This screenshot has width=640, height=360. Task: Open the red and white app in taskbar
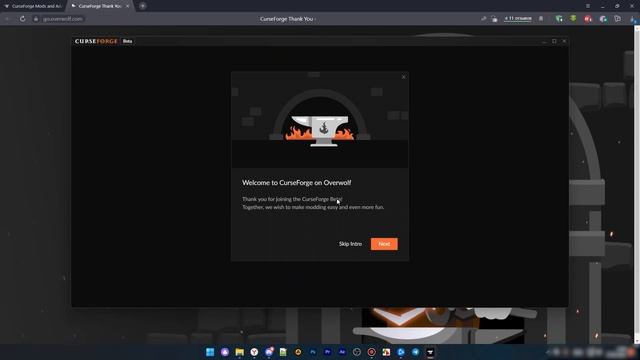click(x=386, y=352)
